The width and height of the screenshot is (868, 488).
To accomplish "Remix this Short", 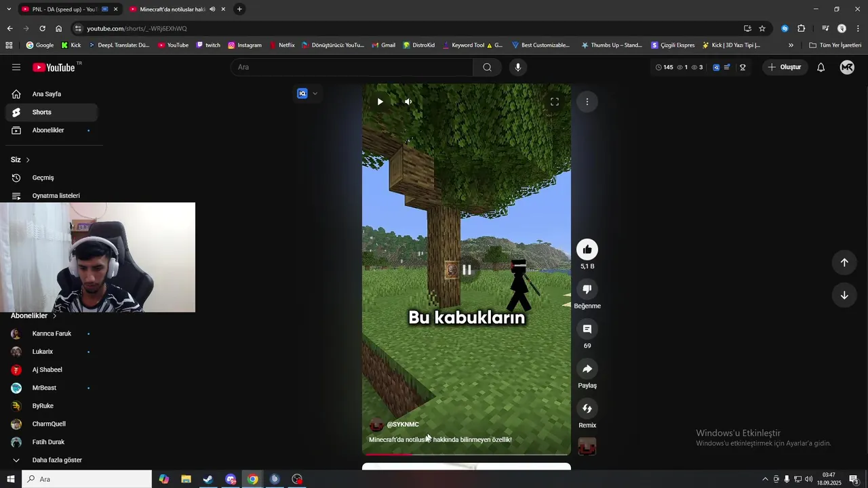I will tap(587, 409).
